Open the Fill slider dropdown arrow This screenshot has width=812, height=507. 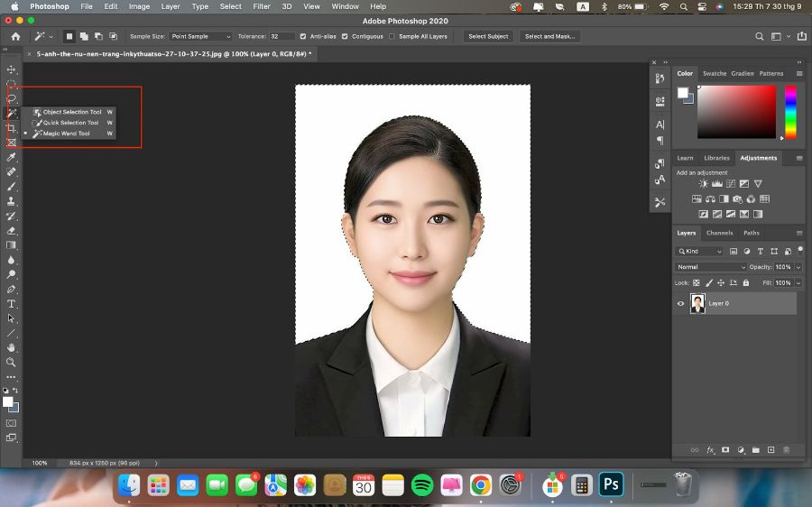[x=798, y=282]
